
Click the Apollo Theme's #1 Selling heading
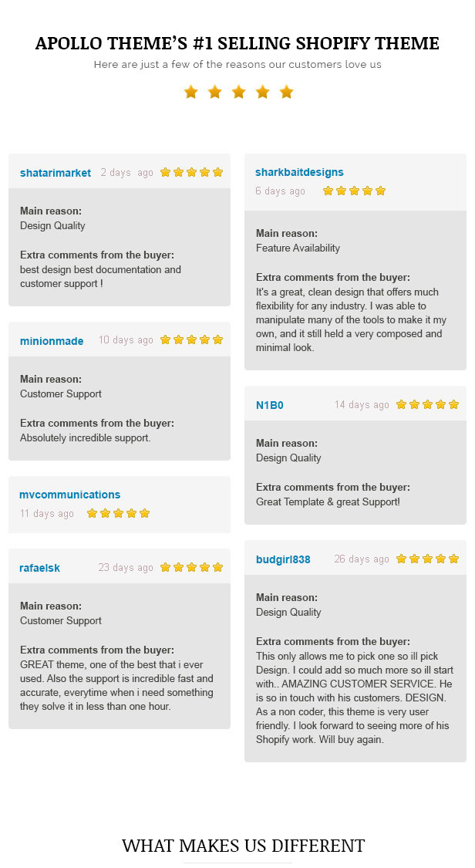237,43
